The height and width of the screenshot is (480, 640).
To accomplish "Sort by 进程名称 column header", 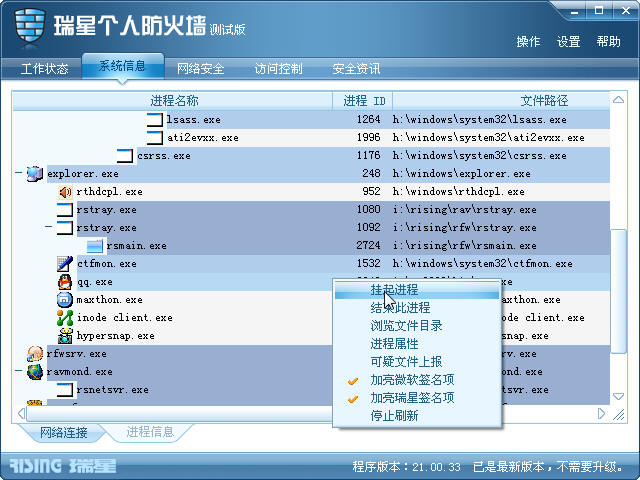I will coord(173,101).
